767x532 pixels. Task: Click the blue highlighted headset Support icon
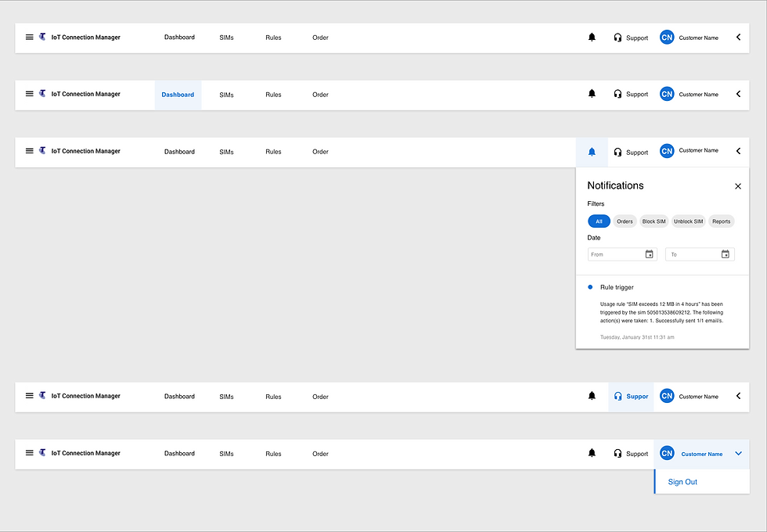[x=618, y=396]
